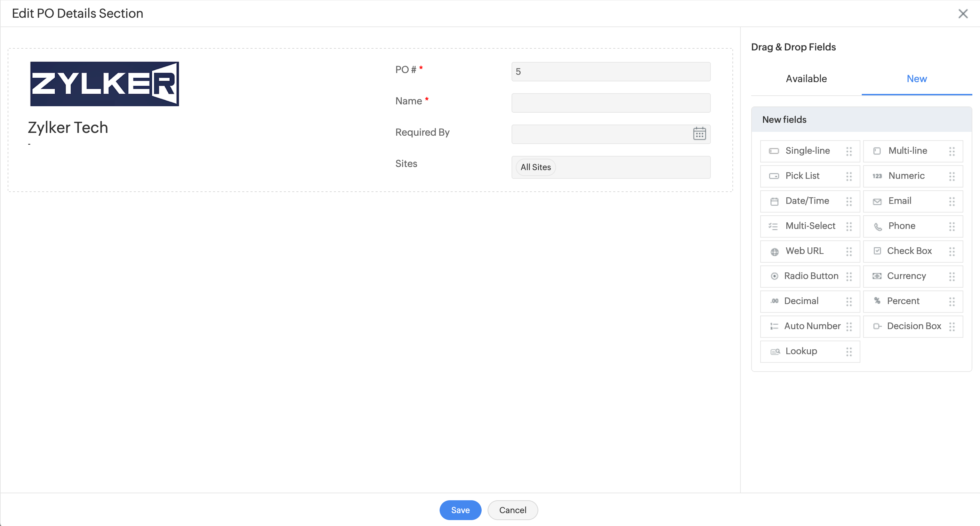
Task: Click the Percent symbol icon
Action: click(x=877, y=301)
